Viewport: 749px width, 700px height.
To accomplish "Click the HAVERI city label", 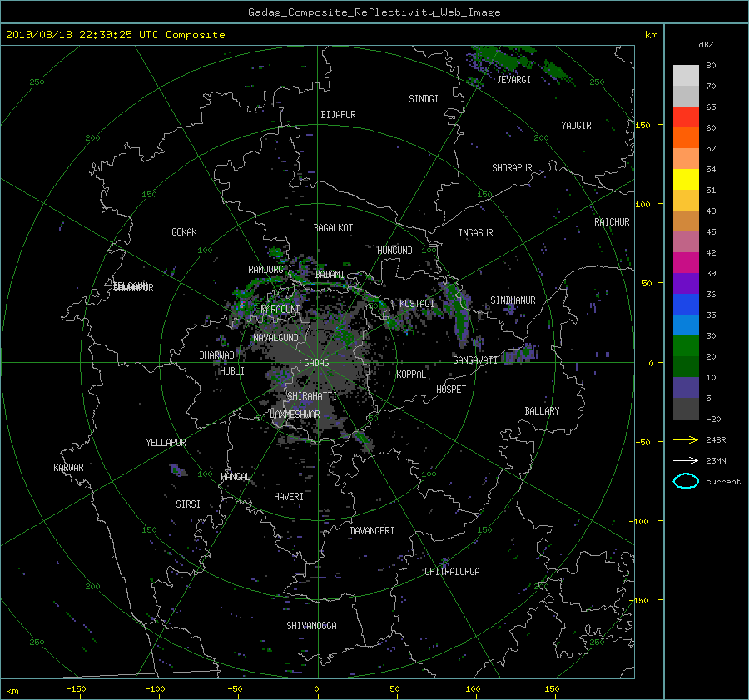I will [x=289, y=497].
